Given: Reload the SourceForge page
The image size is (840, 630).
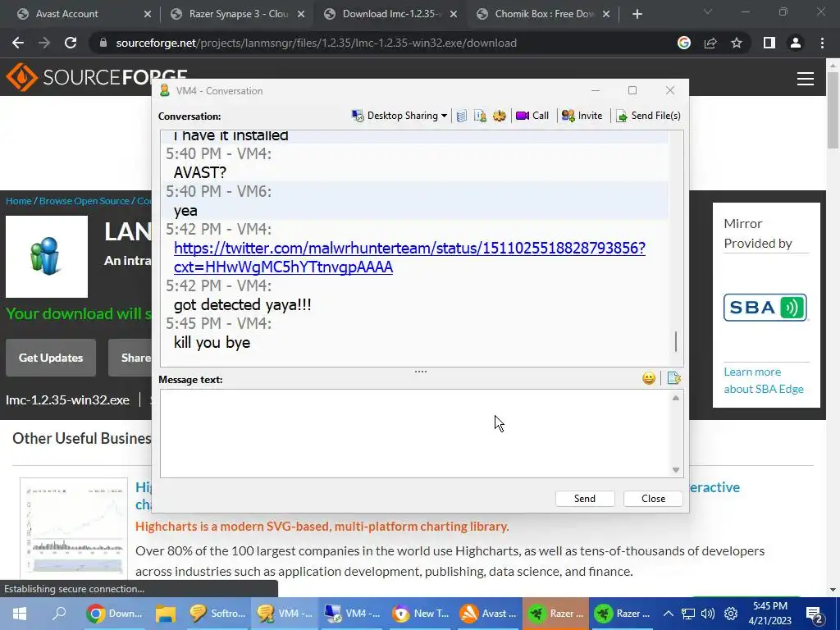Looking at the screenshot, I should 71,43.
